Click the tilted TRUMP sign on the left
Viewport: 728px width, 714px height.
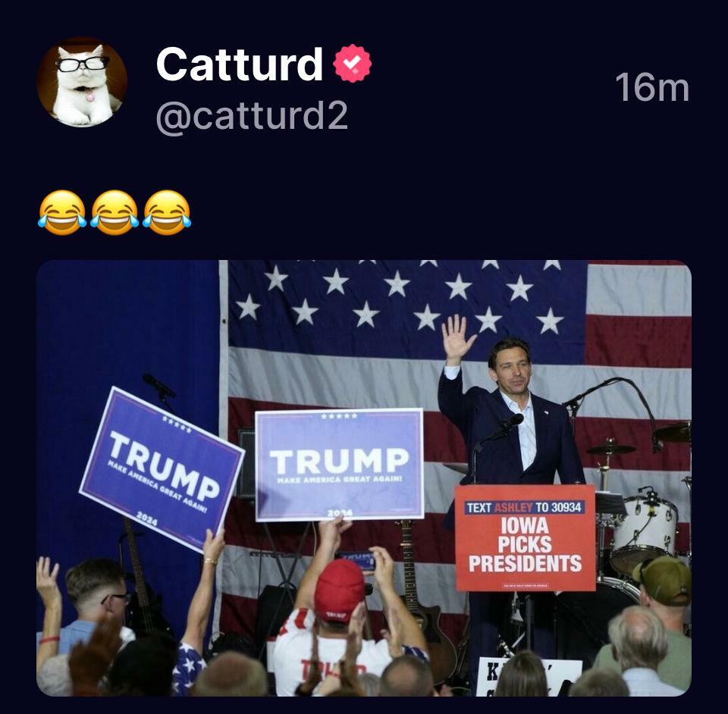point(162,469)
